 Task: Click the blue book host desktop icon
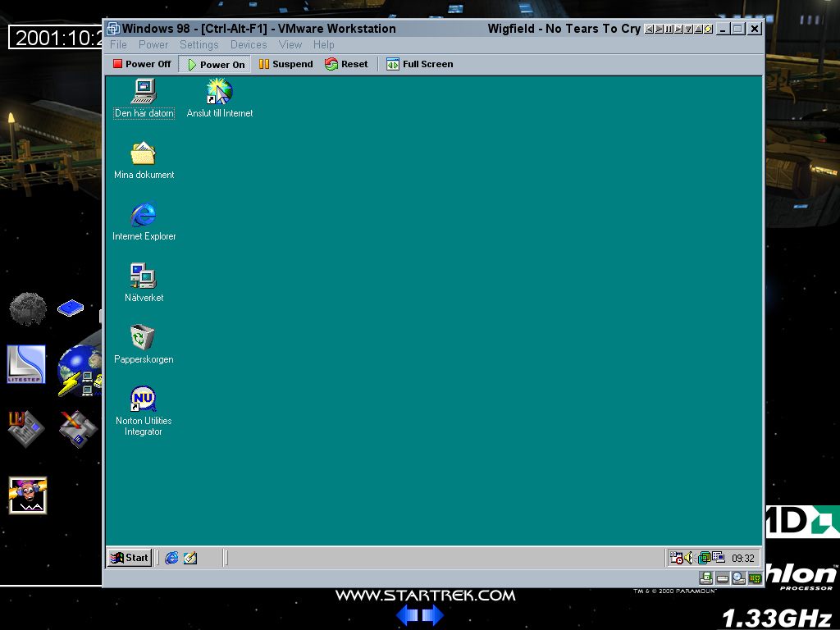[x=71, y=308]
